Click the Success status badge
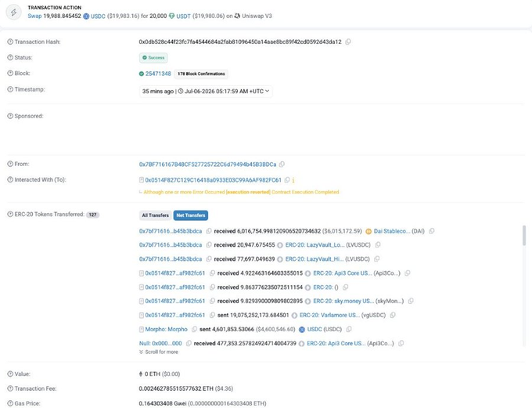This screenshot has width=532, height=408. 153,58
